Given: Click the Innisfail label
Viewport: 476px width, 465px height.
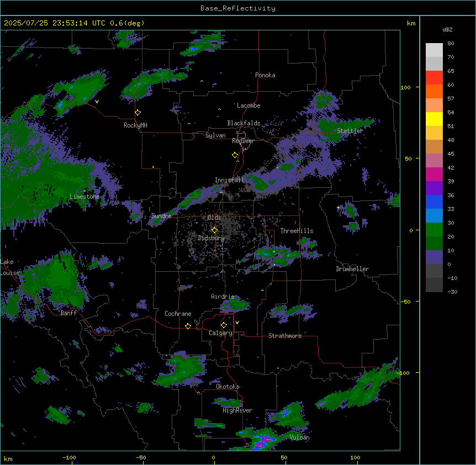Looking at the screenshot, I should click(229, 180).
